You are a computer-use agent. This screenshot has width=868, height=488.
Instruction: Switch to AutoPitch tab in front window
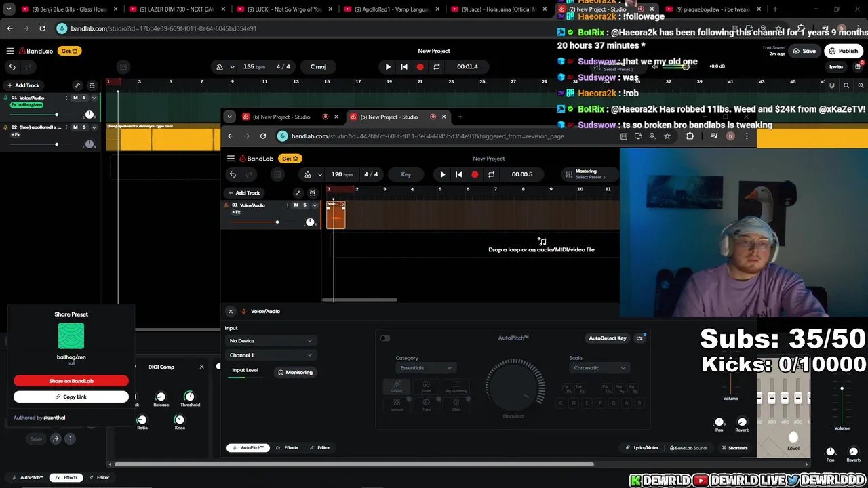(248, 448)
